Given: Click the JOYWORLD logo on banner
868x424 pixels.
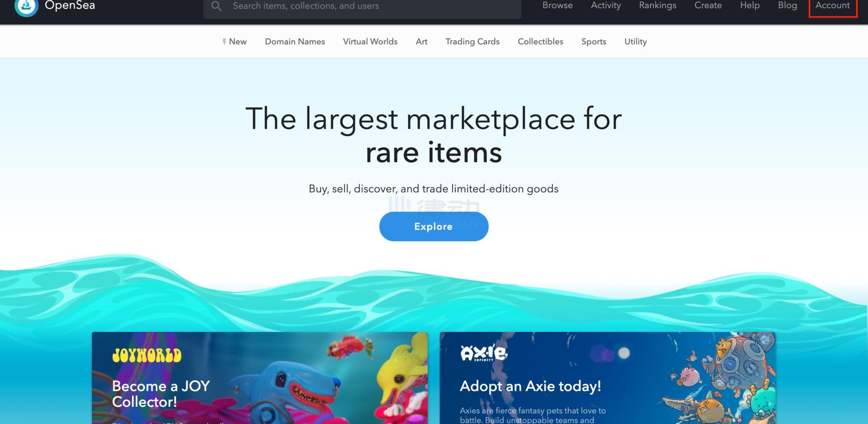Looking at the screenshot, I should pos(147,355).
